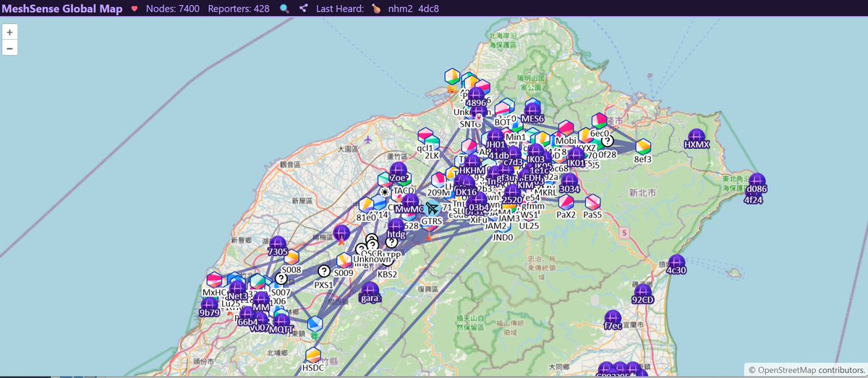The image size is (868, 378).
Task: Click the JND0 node label
Action: pyautogui.click(x=503, y=236)
